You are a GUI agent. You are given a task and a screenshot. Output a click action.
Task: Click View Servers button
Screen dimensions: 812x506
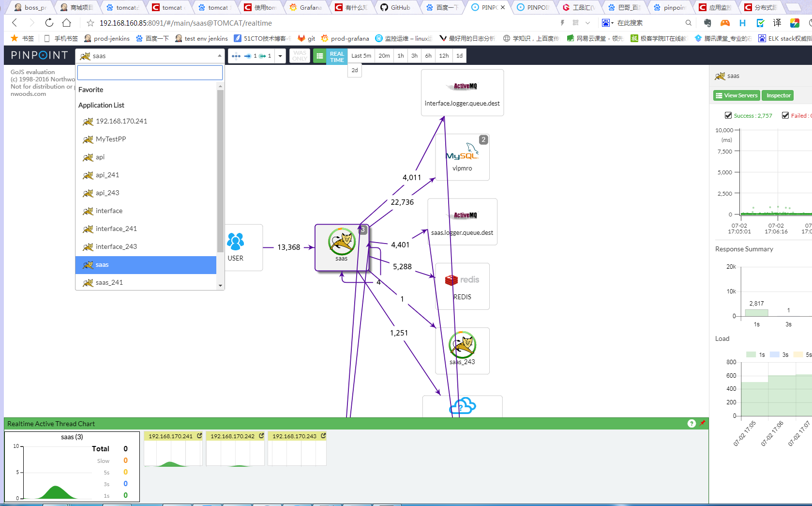[737, 95]
